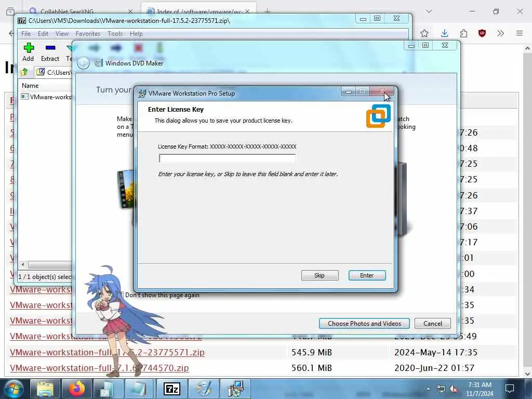Open the VMware-workstation-full zip link ending 744570.zip
The height and width of the screenshot is (399, 532).
(99, 368)
